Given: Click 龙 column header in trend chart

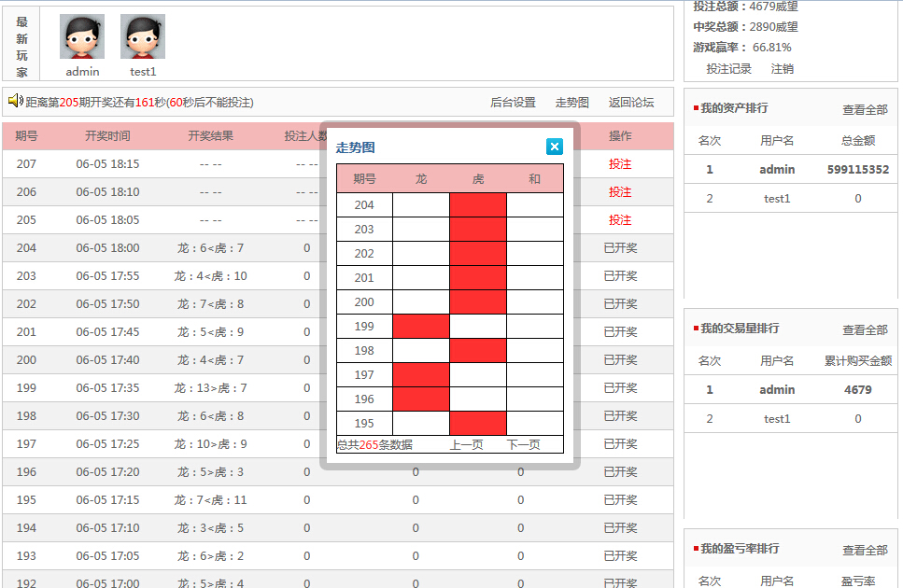Looking at the screenshot, I should (x=421, y=179).
